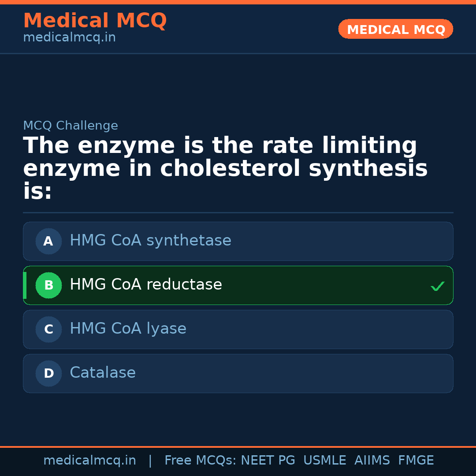Click the letter A circle icon
The width and height of the screenshot is (476, 476).
coord(48,241)
